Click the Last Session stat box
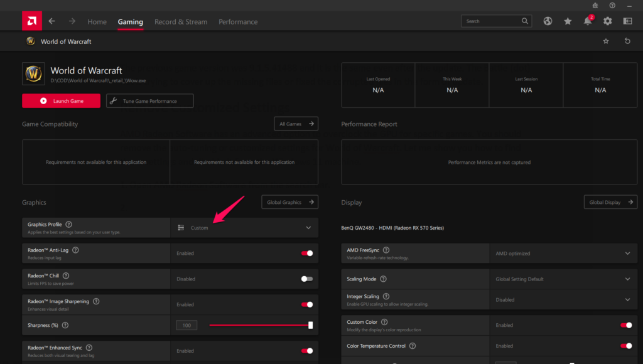643x364 pixels. pyautogui.click(x=526, y=85)
